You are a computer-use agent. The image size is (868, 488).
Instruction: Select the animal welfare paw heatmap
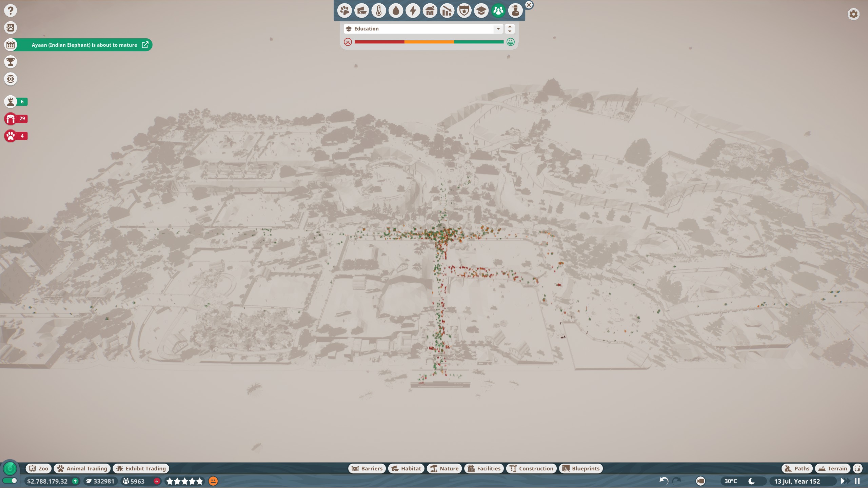pyautogui.click(x=344, y=11)
